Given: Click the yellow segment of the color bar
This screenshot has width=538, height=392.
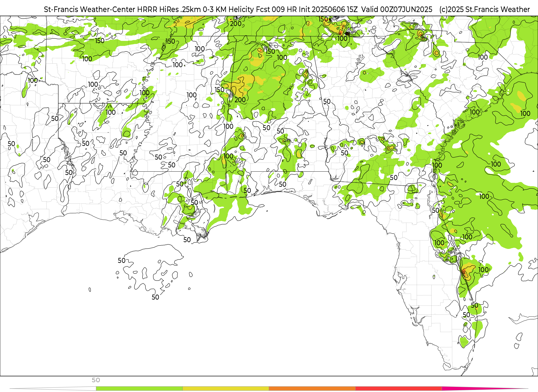Looking at the screenshot, I should click(x=226, y=389).
